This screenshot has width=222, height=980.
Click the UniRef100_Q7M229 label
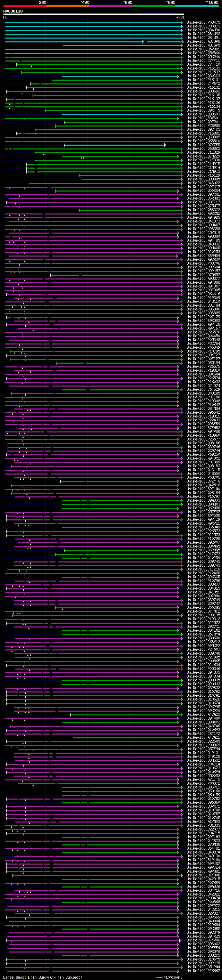pyautogui.click(x=203, y=156)
